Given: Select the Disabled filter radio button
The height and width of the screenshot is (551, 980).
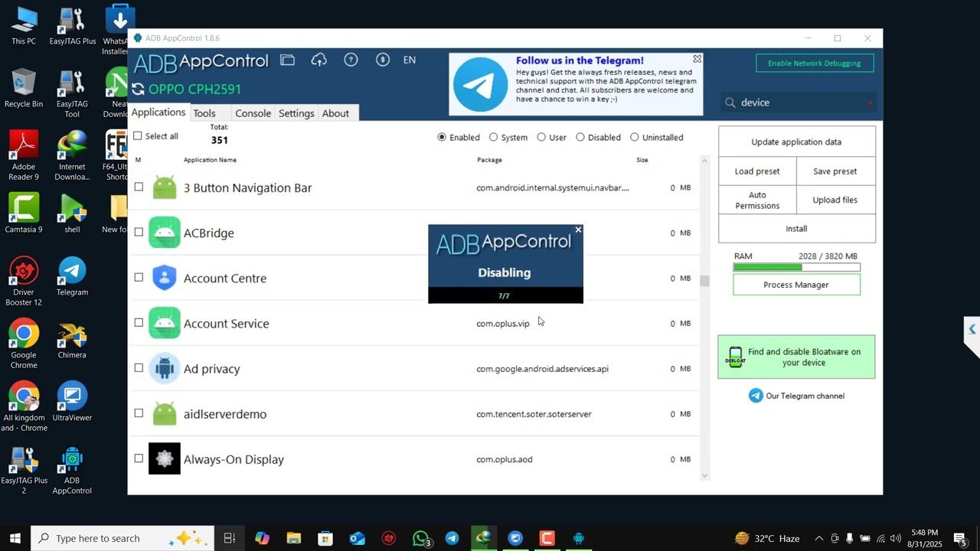Looking at the screenshot, I should tap(580, 137).
